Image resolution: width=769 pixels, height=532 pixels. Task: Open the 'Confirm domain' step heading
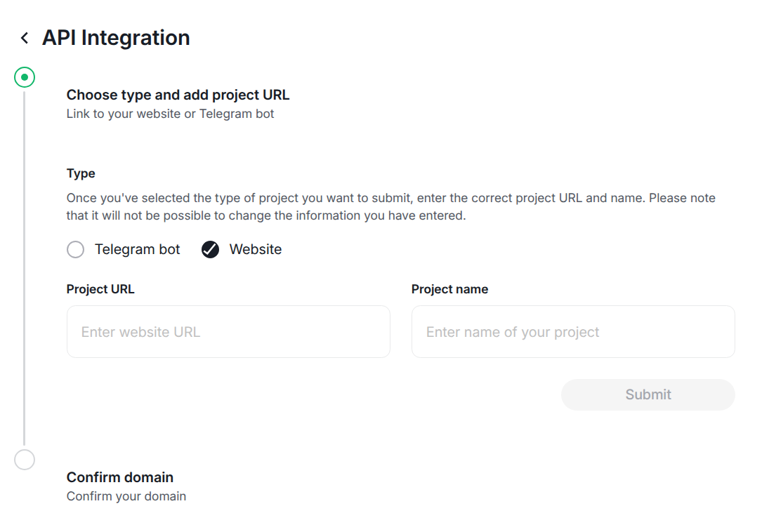[x=120, y=477]
